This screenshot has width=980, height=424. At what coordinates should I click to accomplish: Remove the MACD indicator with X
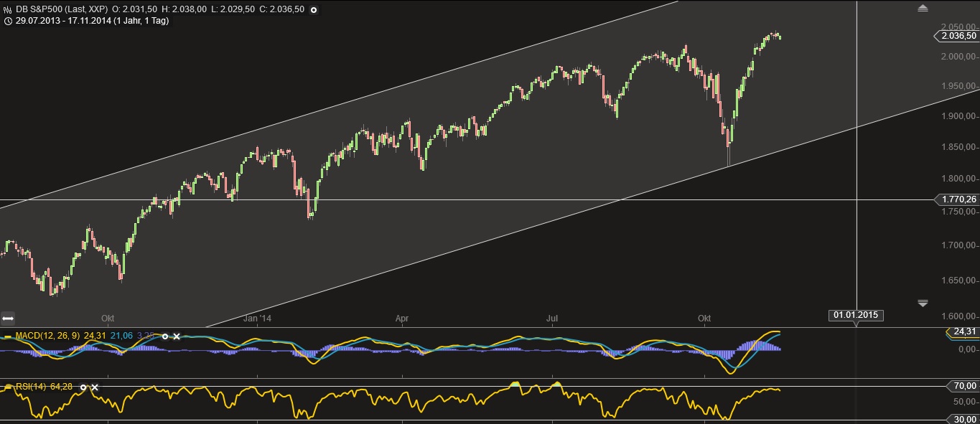point(177,336)
